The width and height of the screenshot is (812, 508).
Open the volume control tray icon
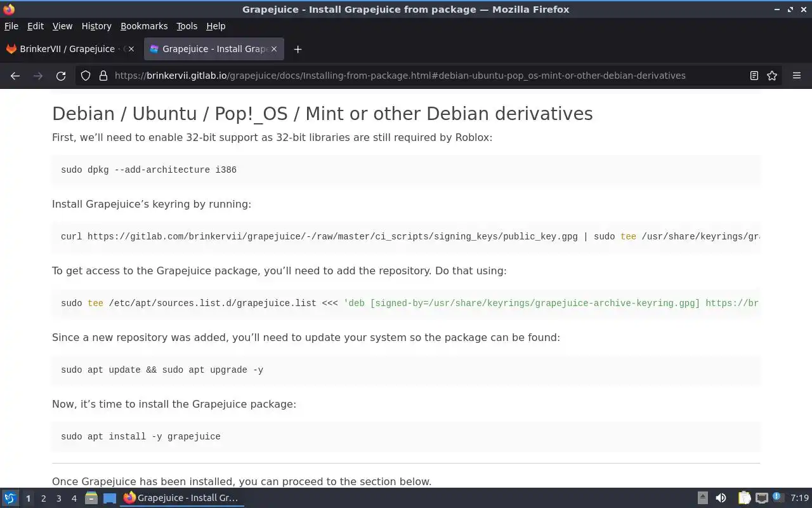coord(721,498)
